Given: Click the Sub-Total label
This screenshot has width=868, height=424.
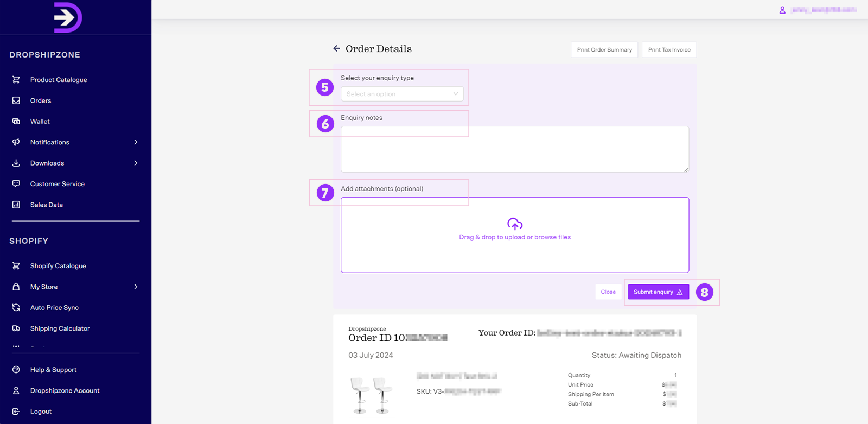Looking at the screenshot, I should click(x=580, y=404).
